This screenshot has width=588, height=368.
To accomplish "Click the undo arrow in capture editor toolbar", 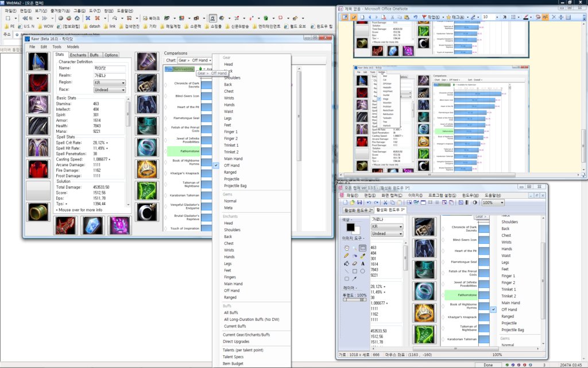I will coord(369,202).
